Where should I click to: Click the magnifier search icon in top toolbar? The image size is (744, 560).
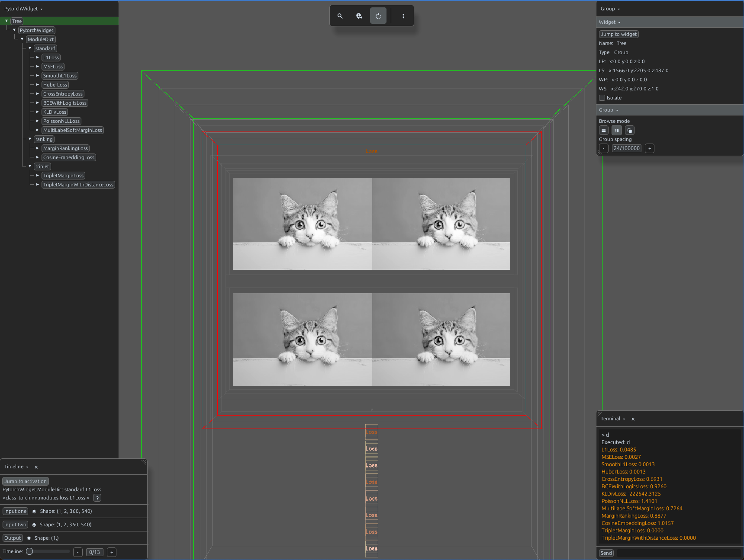click(x=340, y=16)
